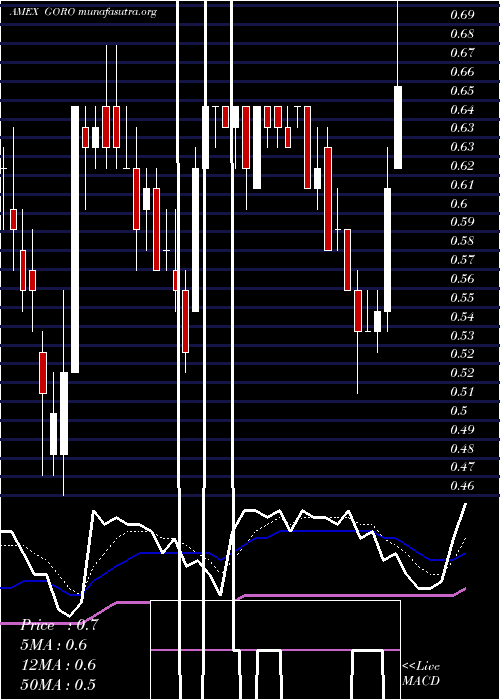Click the 0.47 price axis label
500x700 pixels.
462,467
